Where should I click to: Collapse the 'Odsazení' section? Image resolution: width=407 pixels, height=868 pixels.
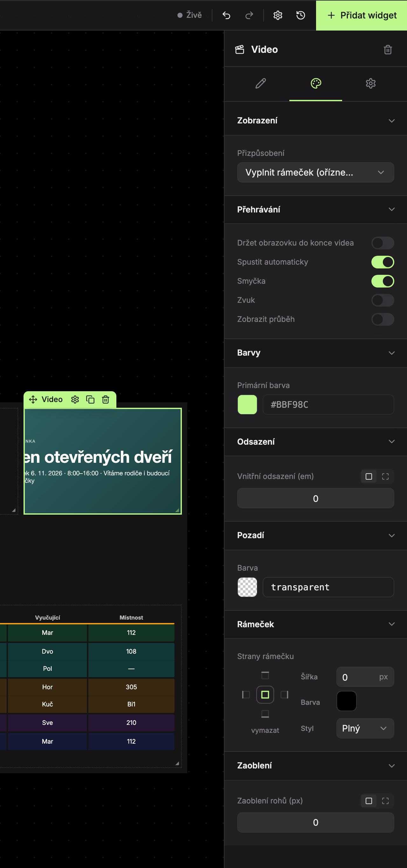pos(316,441)
